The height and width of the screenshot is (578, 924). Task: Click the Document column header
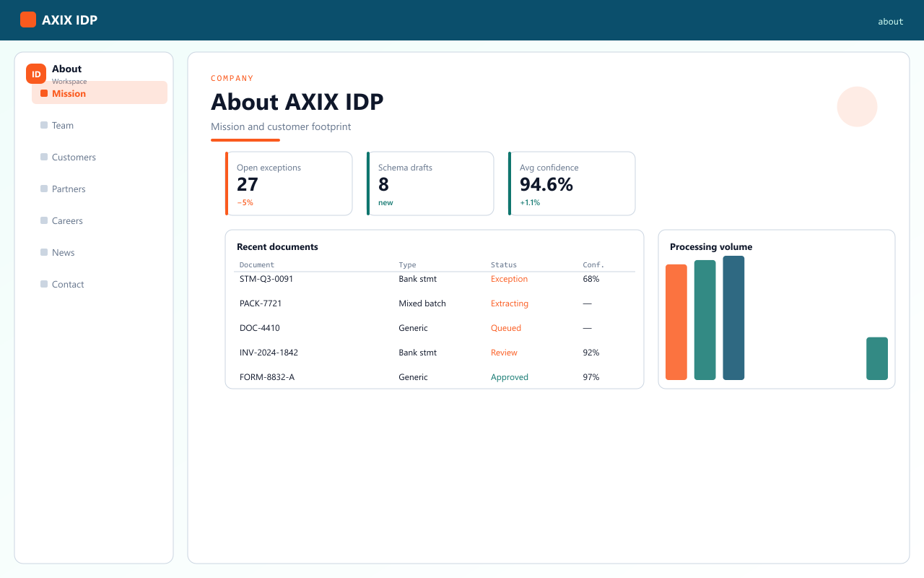tap(257, 265)
